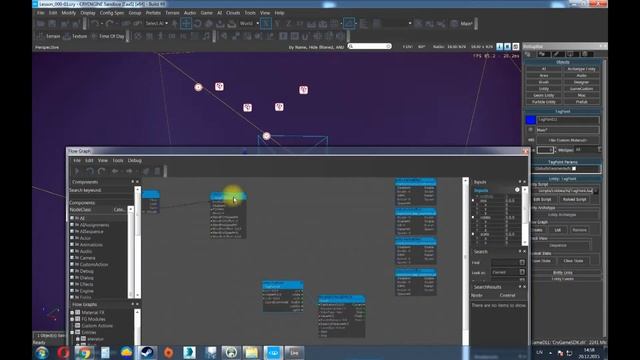
Task: Click Undo icon in Flow Graph toolbar
Action: [89, 171]
